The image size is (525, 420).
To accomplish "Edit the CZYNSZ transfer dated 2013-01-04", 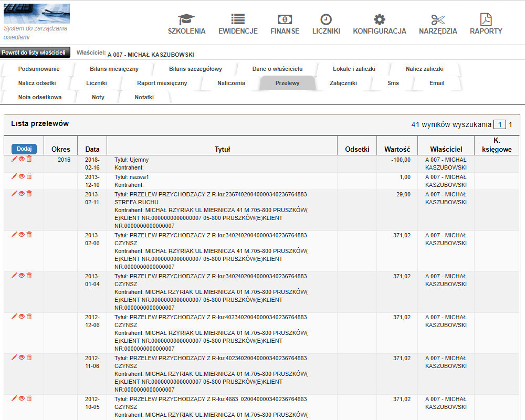I will (x=14, y=275).
